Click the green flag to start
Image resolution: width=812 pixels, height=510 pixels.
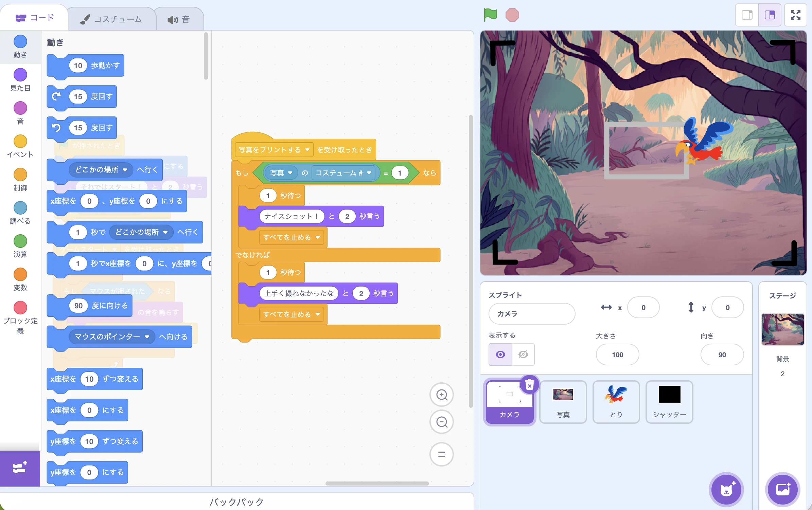[490, 15]
